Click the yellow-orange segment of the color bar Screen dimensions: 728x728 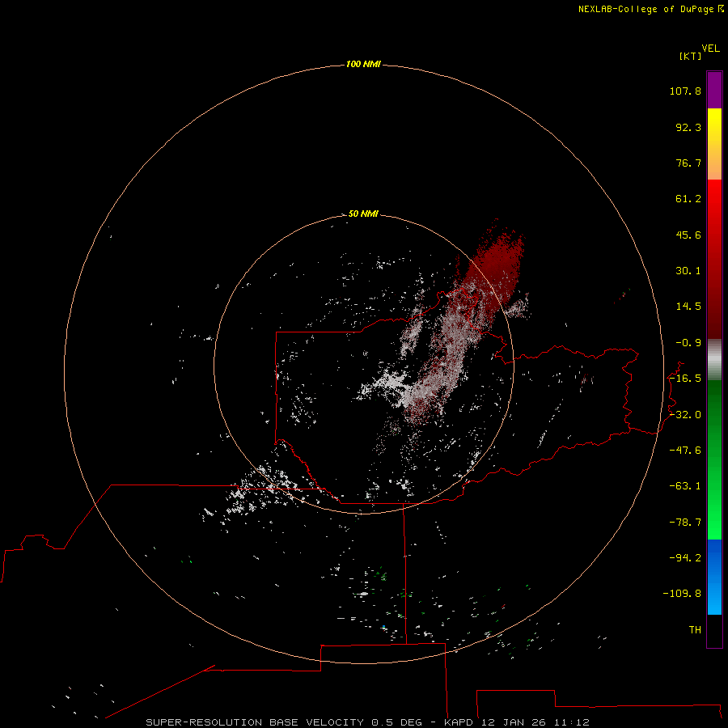714,144
